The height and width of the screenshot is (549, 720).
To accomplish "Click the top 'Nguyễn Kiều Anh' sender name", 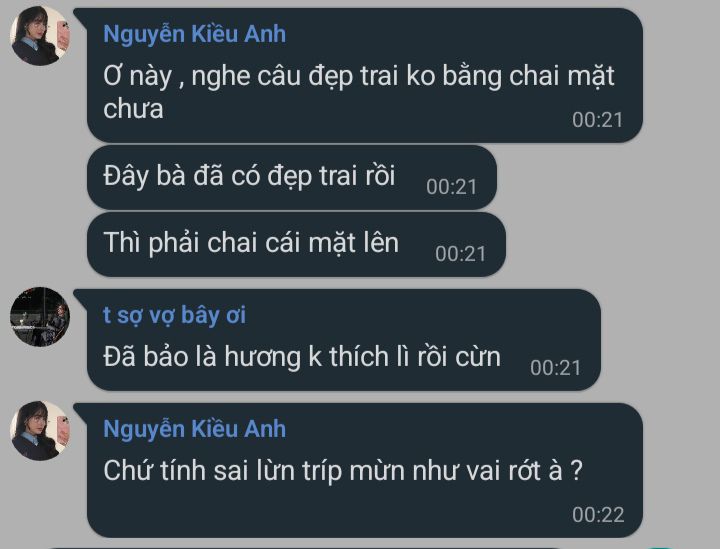I will click(195, 34).
